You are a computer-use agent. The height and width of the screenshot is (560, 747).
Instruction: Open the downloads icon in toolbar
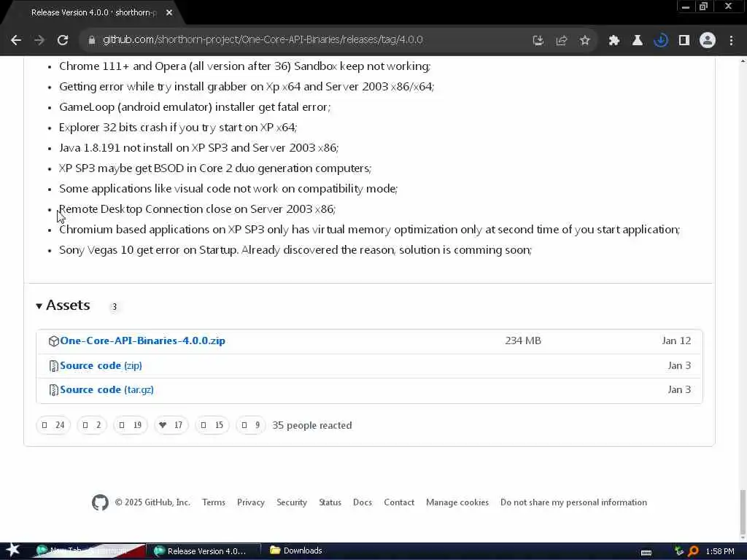point(660,41)
